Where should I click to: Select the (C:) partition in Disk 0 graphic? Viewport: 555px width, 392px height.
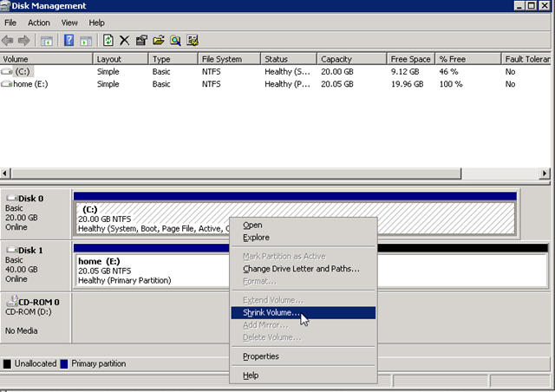click(295, 214)
